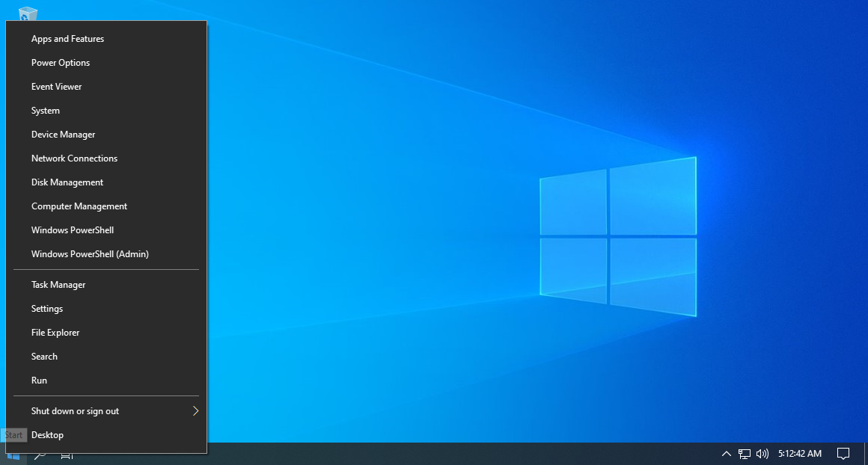868x465 pixels.
Task: Open Device Manager
Action: [x=106, y=135]
